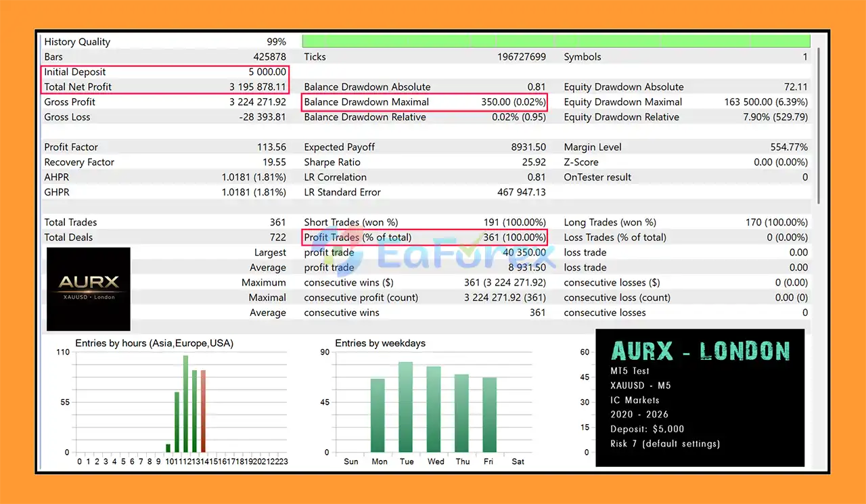This screenshot has width=866, height=504.
Task: Click the tallest green bar in the hourly chart
Action: click(185, 404)
